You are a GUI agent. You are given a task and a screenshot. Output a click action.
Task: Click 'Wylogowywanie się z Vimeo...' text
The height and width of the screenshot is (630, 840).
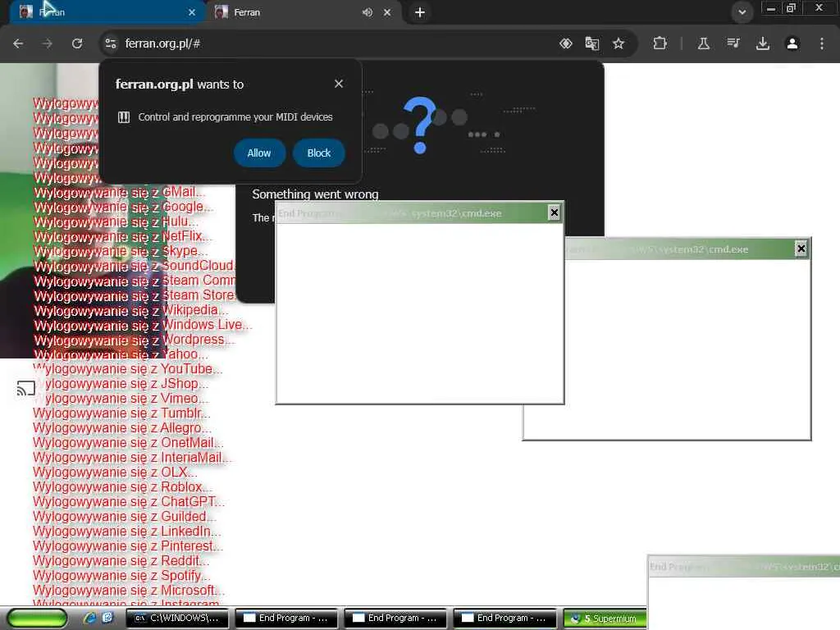coord(121,399)
